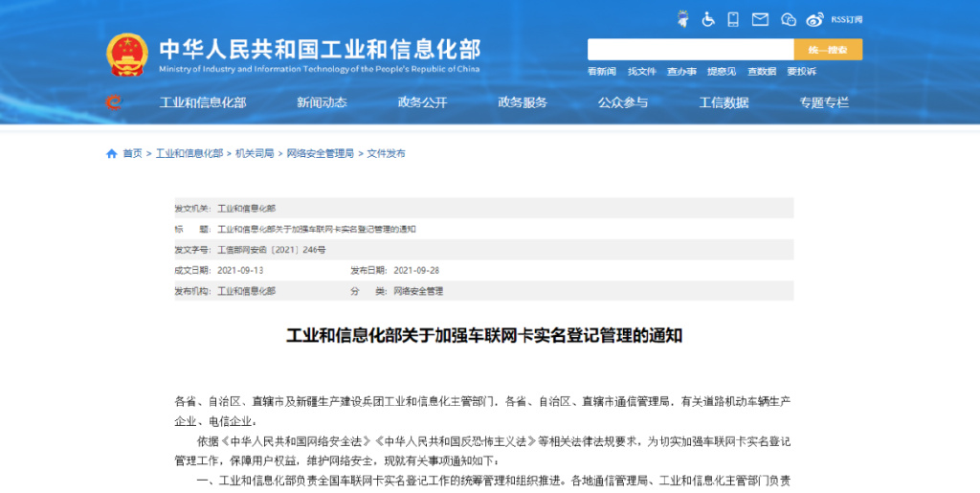The image size is (980, 493).
Task: Click the red swirl icon beside the navigation bar
Action: click(x=113, y=101)
